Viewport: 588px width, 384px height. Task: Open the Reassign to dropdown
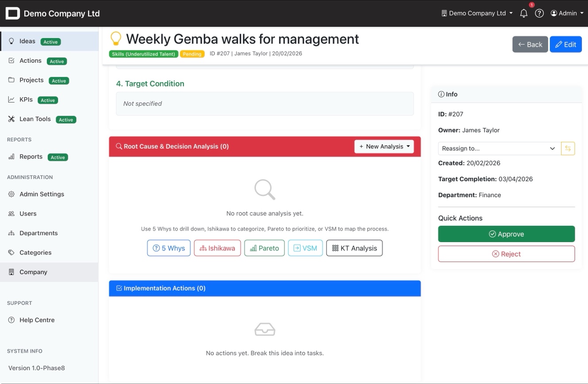pyautogui.click(x=499, y=148)
